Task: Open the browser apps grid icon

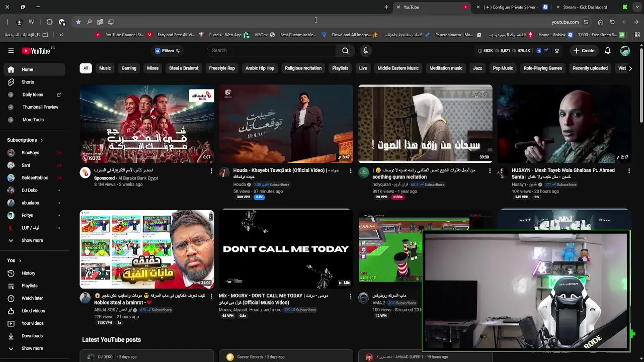Action: tap(637, 35)
